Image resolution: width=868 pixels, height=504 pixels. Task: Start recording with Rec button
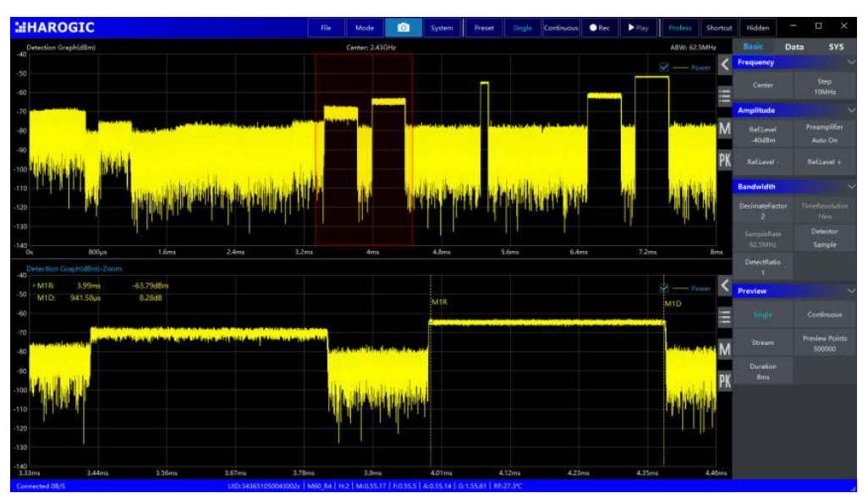pyautogui.click(x=600, y=28)
